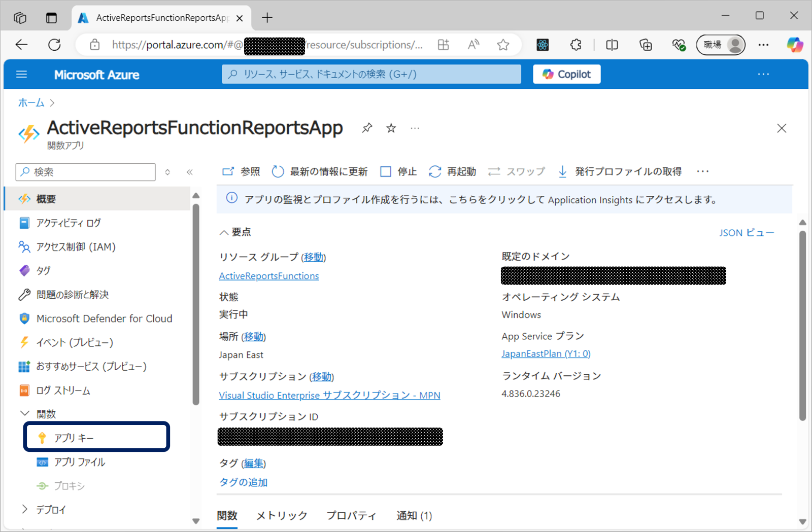Open 概要 in the sidebar
Screen dimensions: 812x532
[97, 199]
